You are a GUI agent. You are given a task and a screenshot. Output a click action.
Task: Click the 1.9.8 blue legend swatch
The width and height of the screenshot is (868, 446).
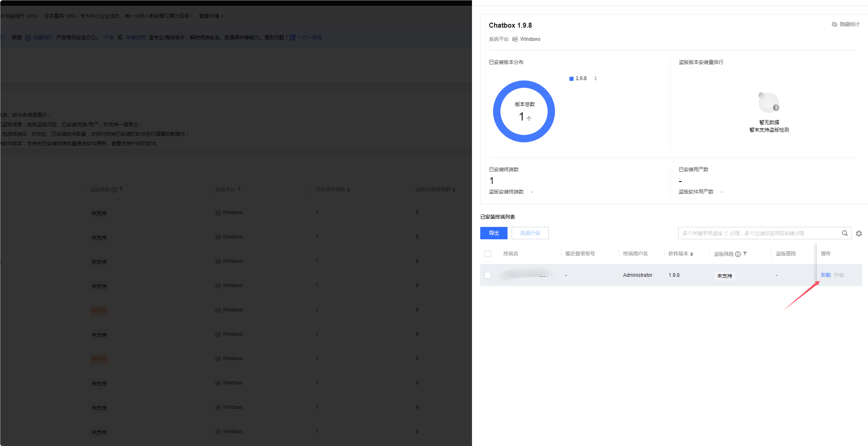pyautogui.click(x=572, y=79)
